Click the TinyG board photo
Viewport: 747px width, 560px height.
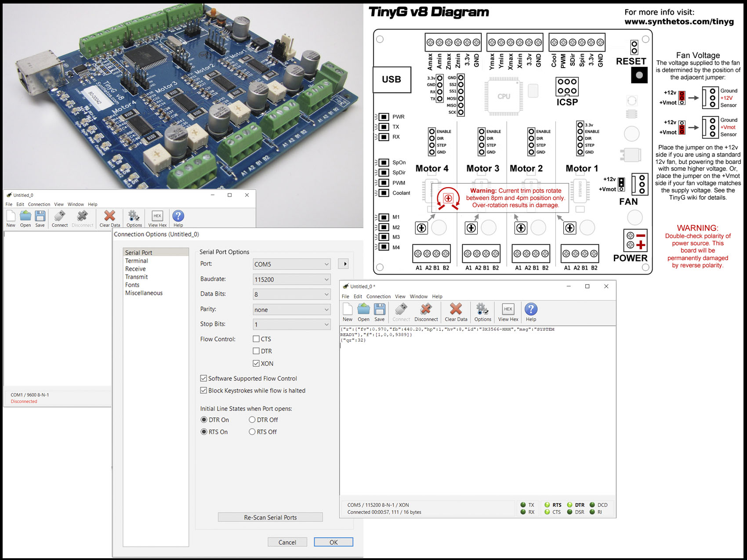pyautogui.click(x=183, y=97)
